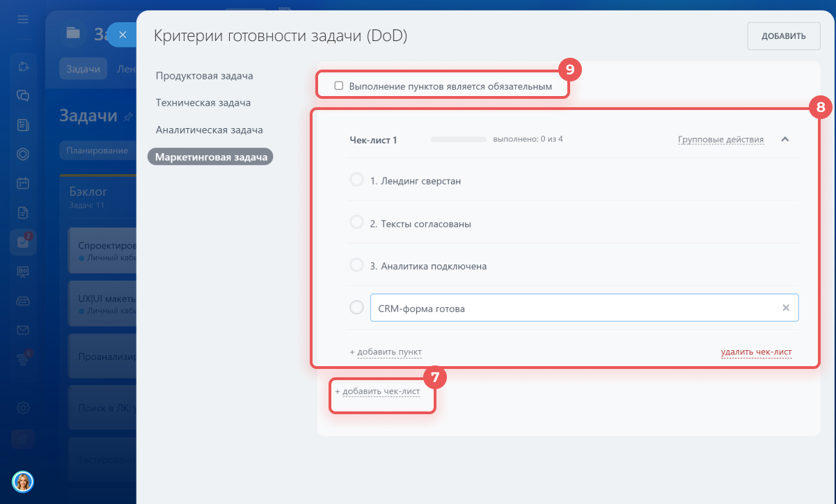Check off item 'Лендинг сверстан'
Viewport: 836px width, 504px height.
pos(356,180)
